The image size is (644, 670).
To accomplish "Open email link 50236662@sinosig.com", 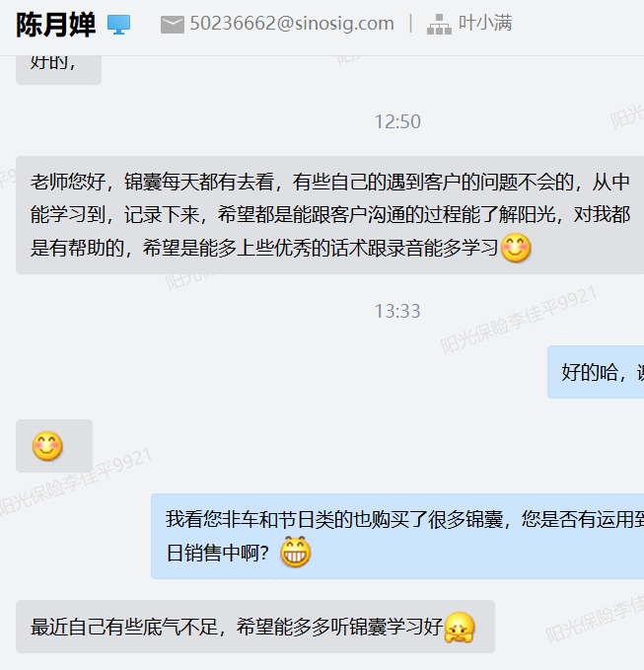I will 292,24.
